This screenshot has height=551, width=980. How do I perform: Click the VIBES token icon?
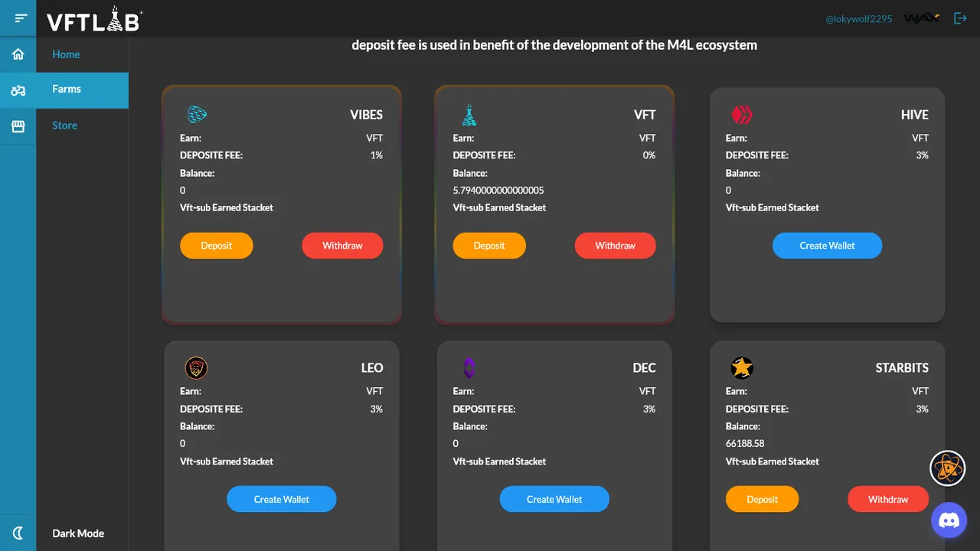pos(198,115)
